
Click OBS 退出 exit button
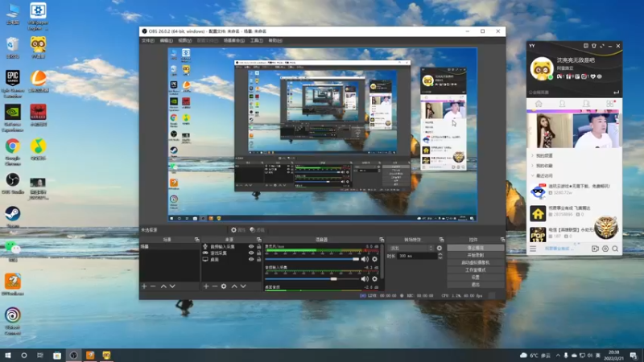pyautogui.click(x=476, y=285)
